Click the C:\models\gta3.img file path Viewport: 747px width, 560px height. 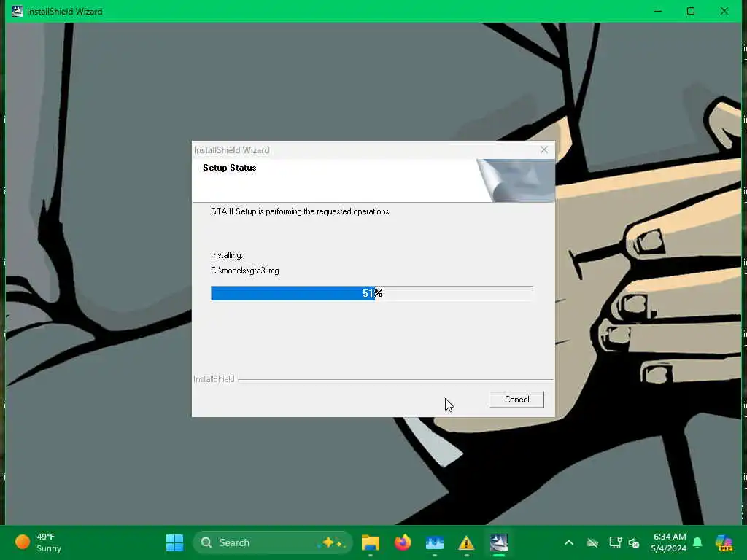[245, 271]
